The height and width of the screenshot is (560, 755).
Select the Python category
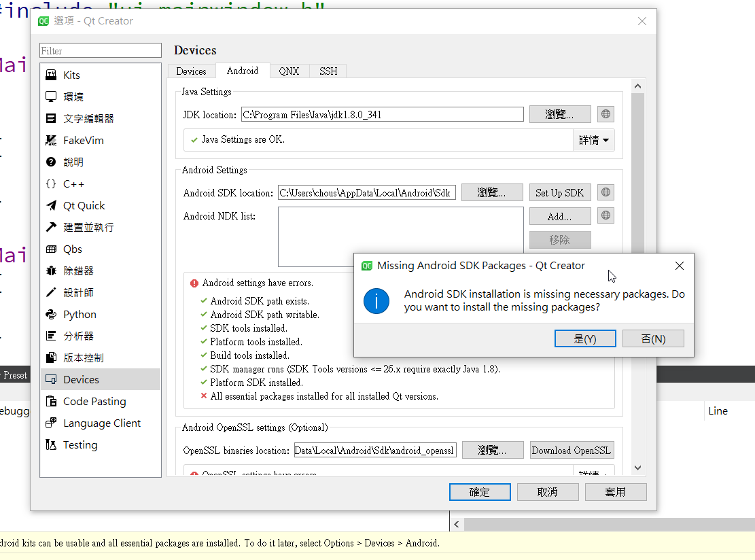100,315
